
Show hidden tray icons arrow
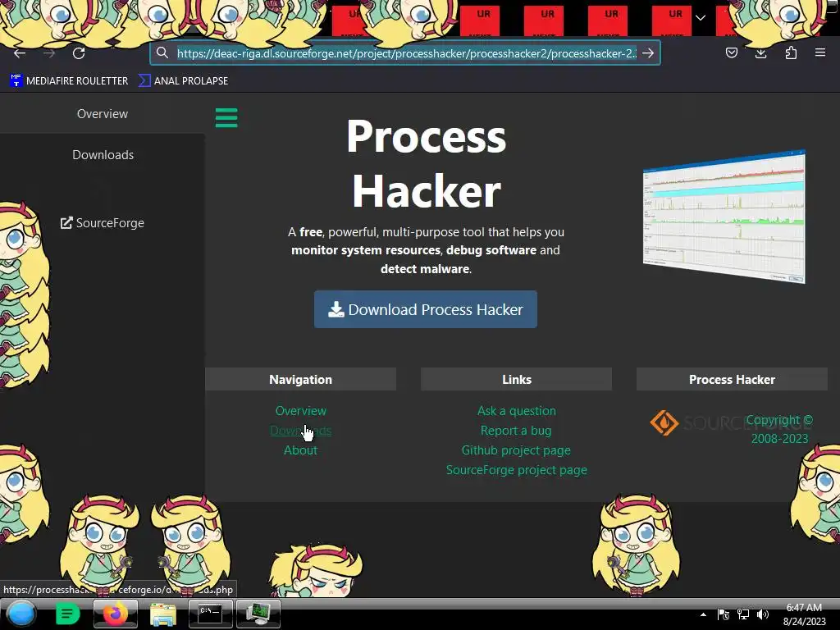coord(703,614)
